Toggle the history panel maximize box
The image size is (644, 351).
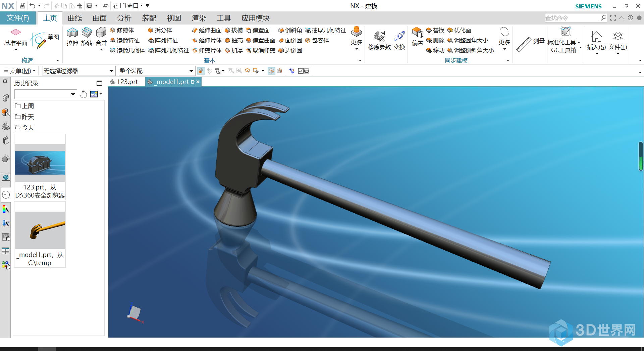click(x=99, y=83)
